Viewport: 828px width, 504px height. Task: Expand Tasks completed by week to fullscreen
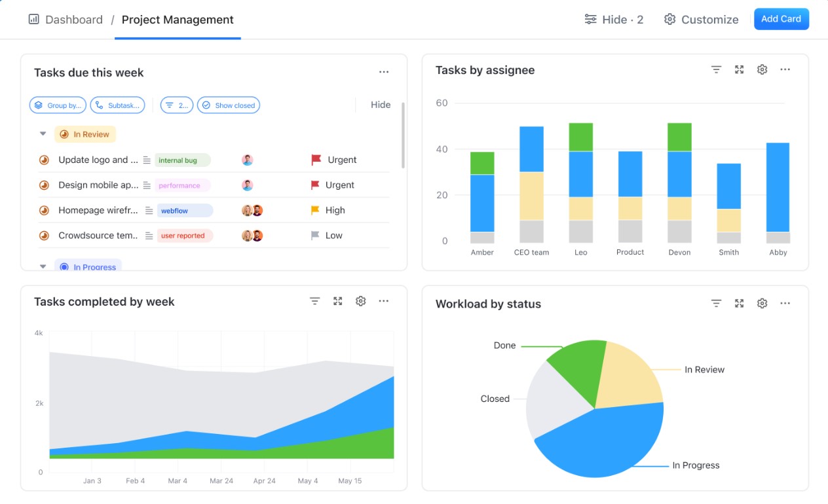(337, 301)
